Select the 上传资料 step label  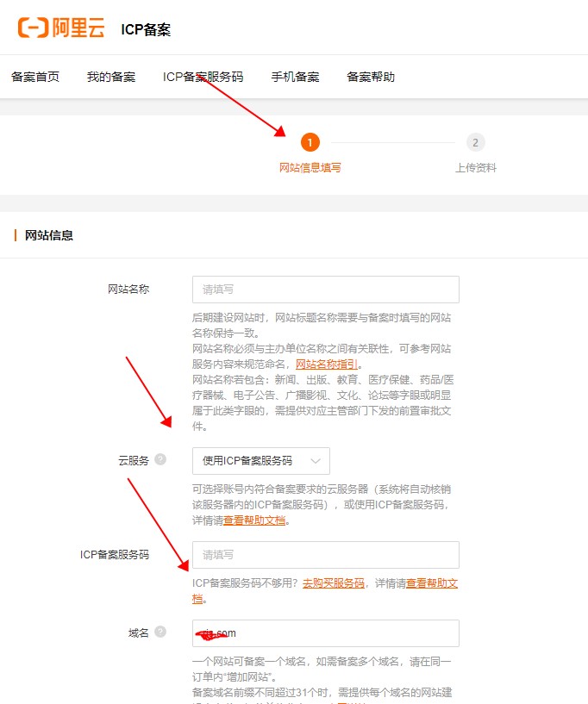(476, 168)
